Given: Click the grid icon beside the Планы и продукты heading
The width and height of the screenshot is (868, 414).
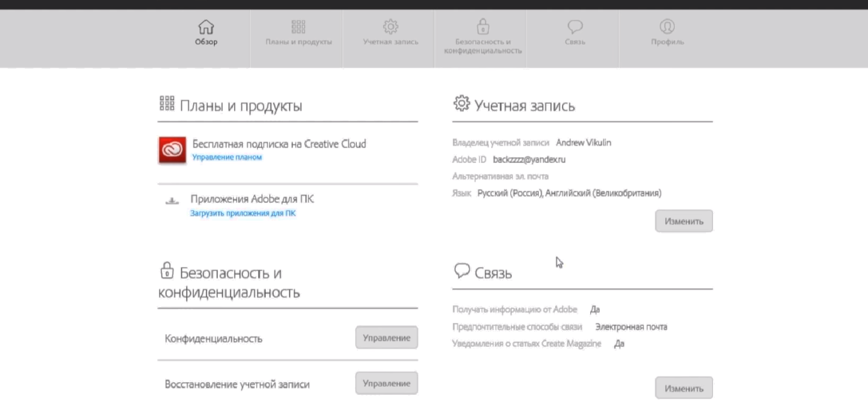Looking at the screenshot, I should pyautogui.click(x=167, y=103).
